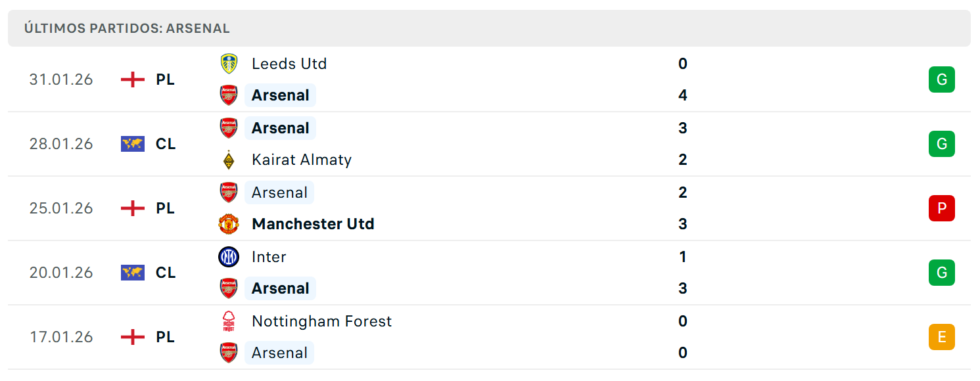Click the Leeds Utd club crest
The height and width of the screenshot is (381, 980).
(229, 64)
